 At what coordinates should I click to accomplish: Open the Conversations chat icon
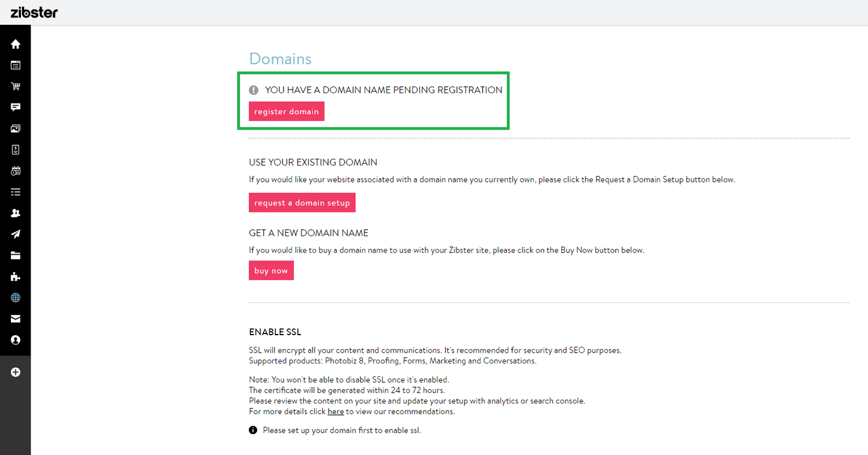15,107
